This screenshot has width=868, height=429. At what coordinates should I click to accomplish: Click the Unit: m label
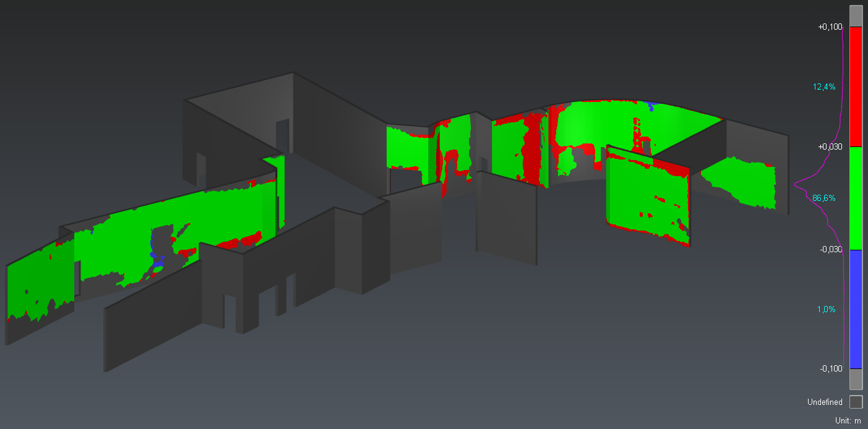point(848,420)
